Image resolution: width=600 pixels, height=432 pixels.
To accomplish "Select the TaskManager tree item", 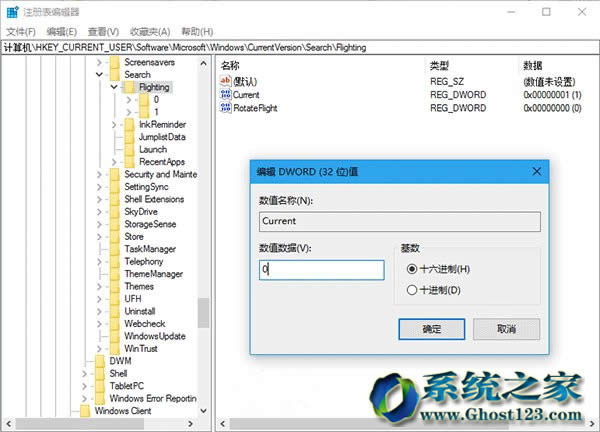I will click(150, 249).
